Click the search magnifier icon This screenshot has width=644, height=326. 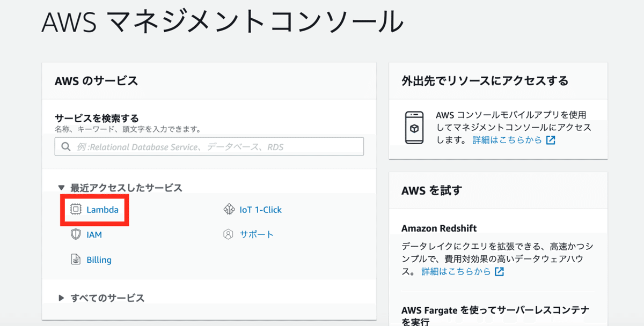coord(66,147)
